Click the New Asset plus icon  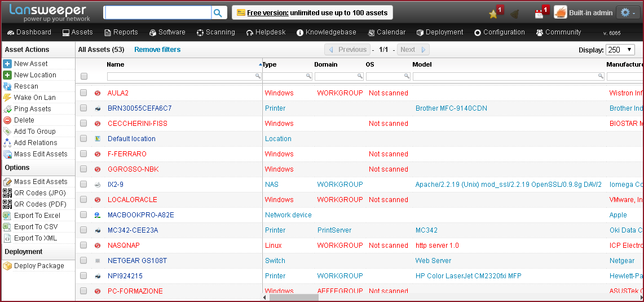[x=7, y=64]
